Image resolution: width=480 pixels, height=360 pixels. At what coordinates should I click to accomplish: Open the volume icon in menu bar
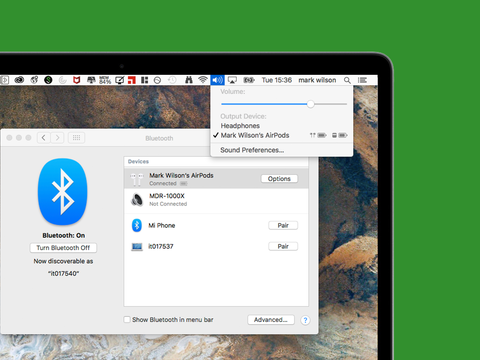217,80
